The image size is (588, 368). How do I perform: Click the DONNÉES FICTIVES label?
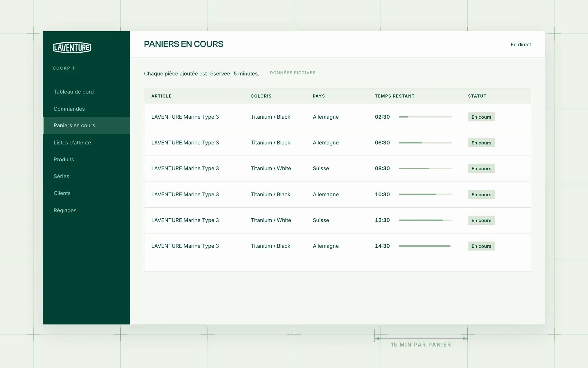click(292, 73)
